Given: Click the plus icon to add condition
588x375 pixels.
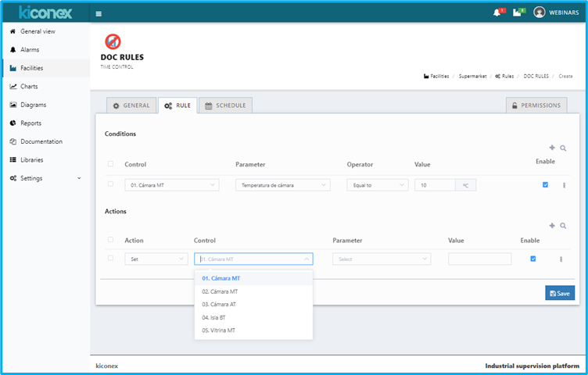Looking at the screenshot, I should click(x=552, y=148).
